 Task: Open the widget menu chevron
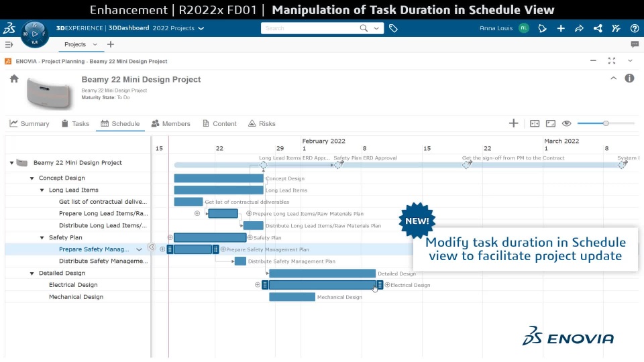point(630,61)
